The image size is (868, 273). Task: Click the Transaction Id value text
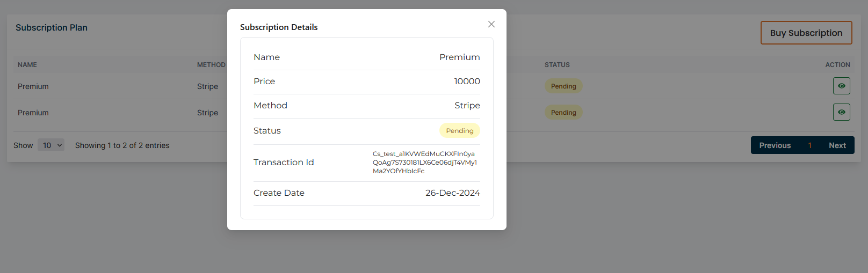tap(424, 163)
